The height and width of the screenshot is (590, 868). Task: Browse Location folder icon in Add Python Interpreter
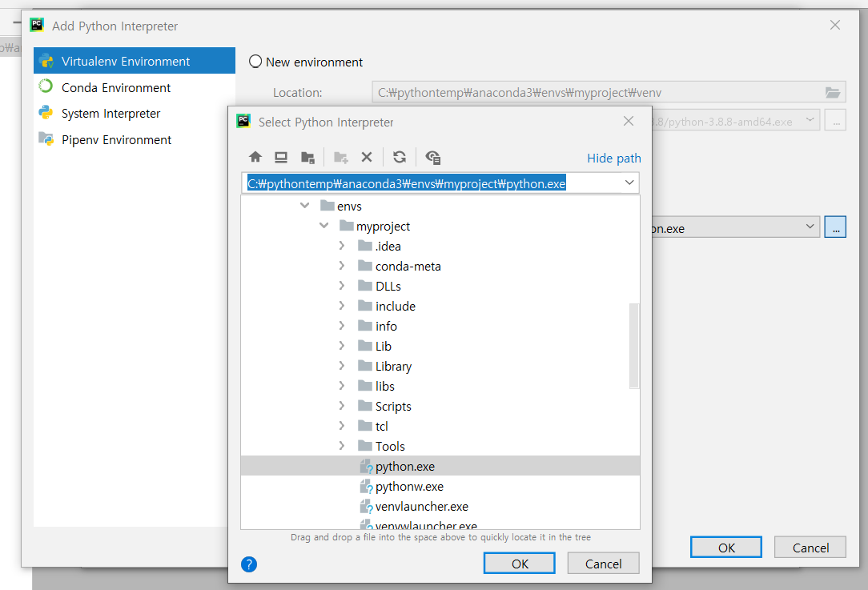pyautogui.click(x=833, y=92)
